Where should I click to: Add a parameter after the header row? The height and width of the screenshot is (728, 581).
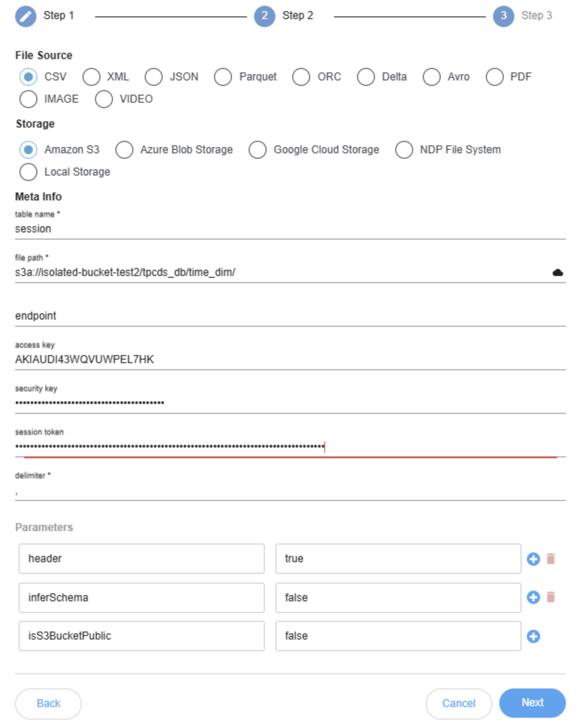[x=533, y=559]
